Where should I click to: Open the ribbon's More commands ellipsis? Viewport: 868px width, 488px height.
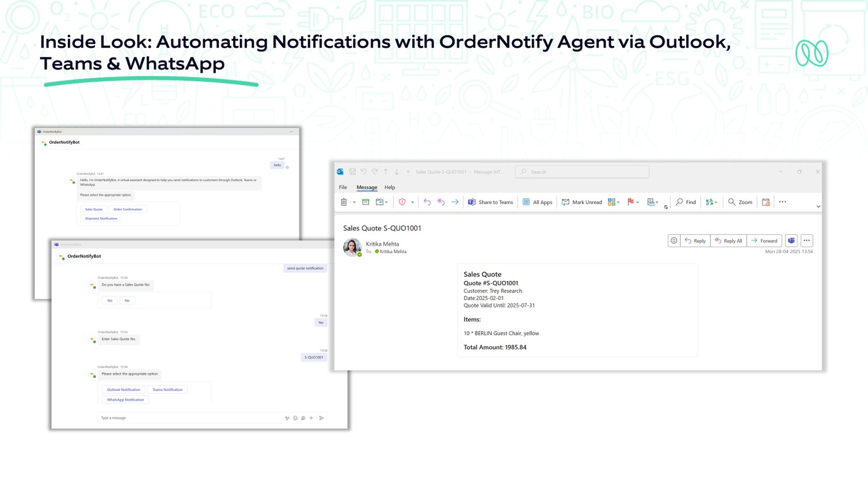783,202
